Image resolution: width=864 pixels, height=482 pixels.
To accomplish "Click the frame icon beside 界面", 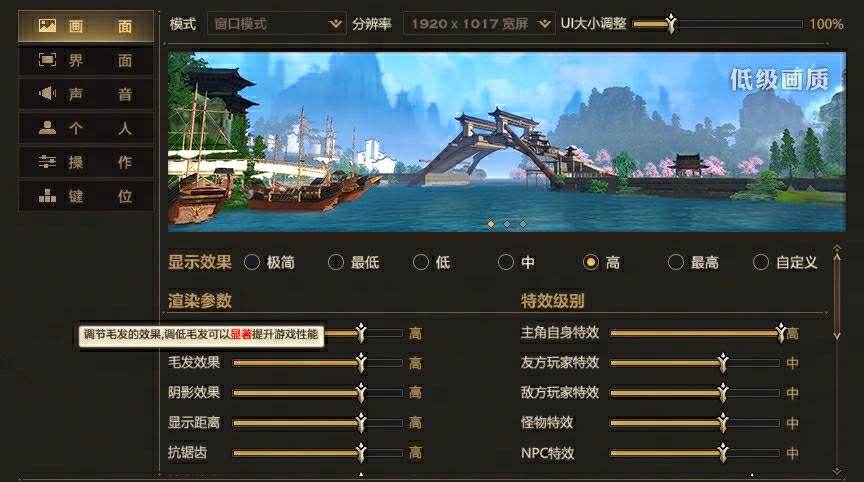I will 47,60.
